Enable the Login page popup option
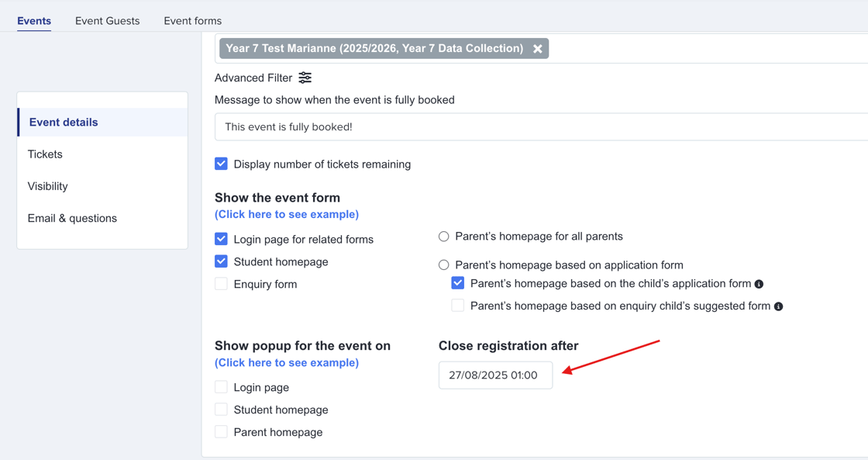The height and width of the screenshot is (460, 868). (221, 387)
